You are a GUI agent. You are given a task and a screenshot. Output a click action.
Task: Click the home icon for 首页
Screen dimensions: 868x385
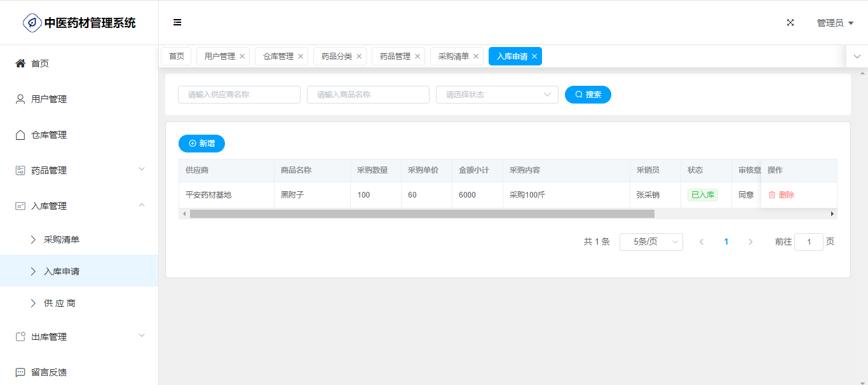point(20,64)
